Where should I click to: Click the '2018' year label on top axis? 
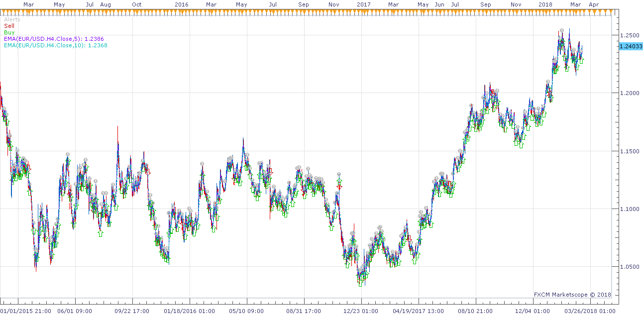546,4
